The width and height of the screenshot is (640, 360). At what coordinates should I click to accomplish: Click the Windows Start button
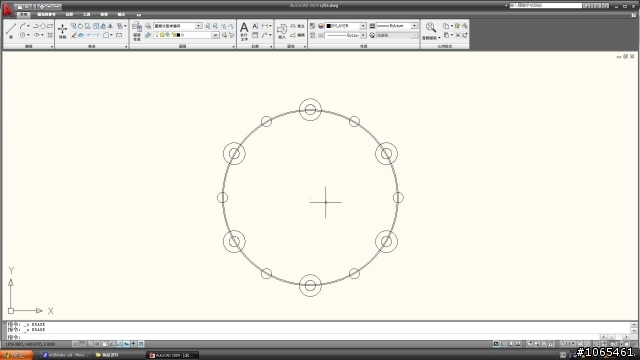[16, 355]
